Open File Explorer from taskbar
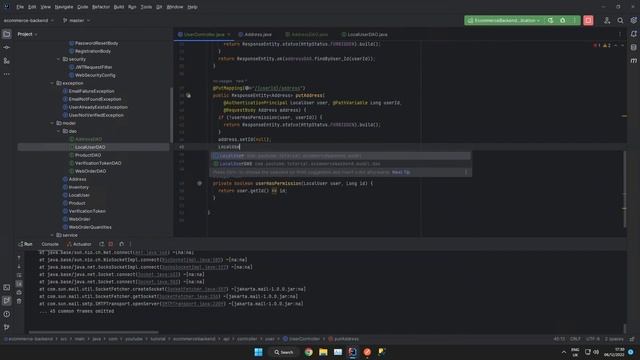The height and width of the screenshot is (360, 640). point(323,352)
